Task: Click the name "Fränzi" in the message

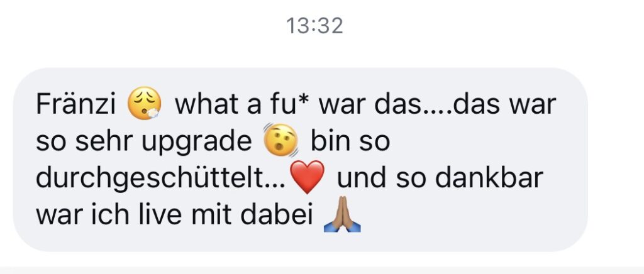Action: pyautogui.click(x=76, y=104)
